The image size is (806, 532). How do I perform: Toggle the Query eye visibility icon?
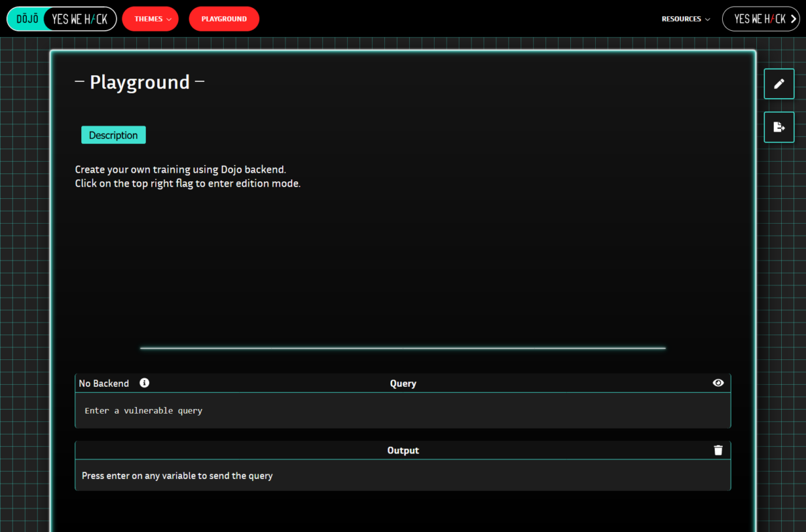pos(718,383)
